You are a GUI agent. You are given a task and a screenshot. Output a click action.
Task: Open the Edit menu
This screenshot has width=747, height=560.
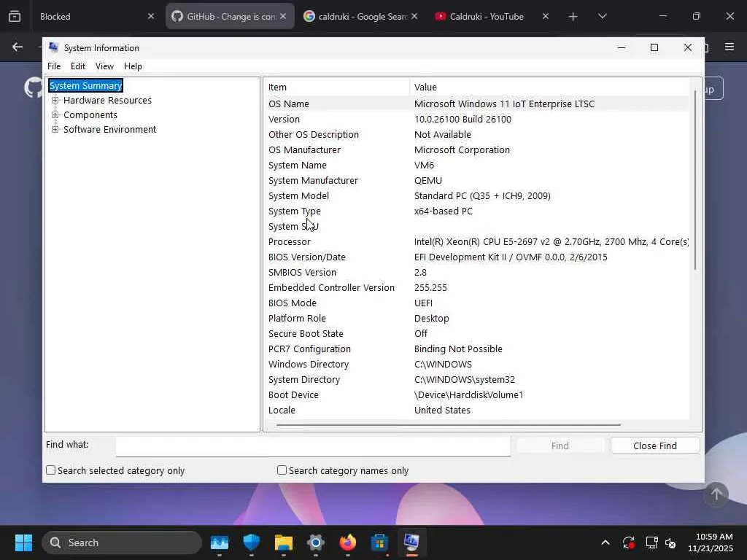(x=77, y=66)
